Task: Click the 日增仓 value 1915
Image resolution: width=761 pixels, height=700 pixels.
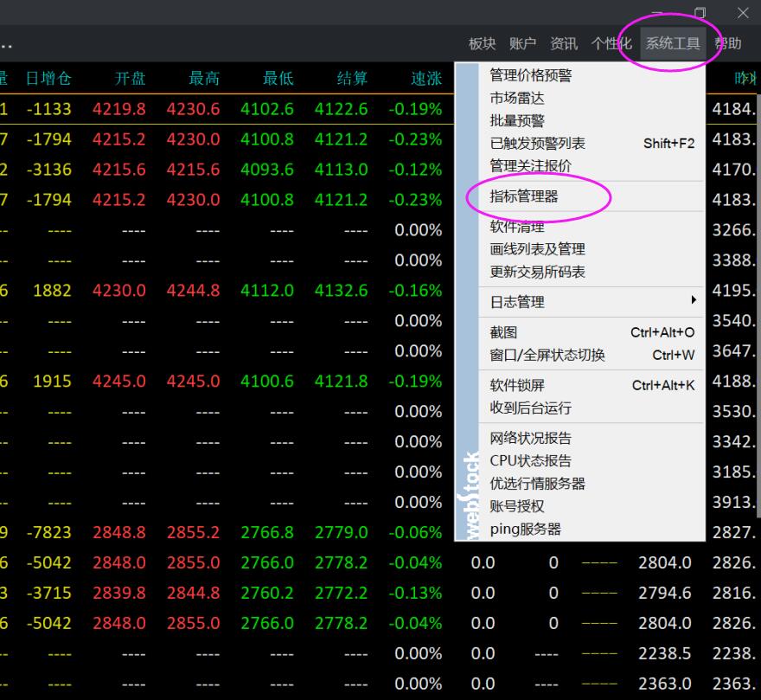Action: point(52,382)
